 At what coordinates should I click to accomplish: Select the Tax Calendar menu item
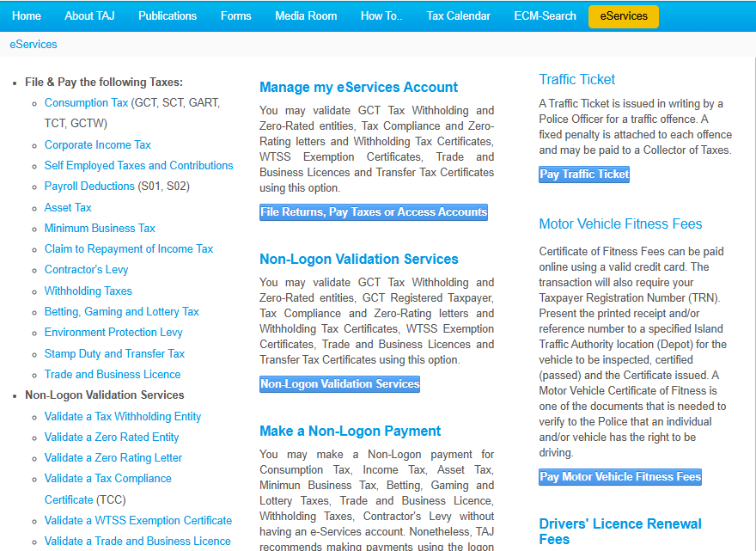(x=459, y=16)
